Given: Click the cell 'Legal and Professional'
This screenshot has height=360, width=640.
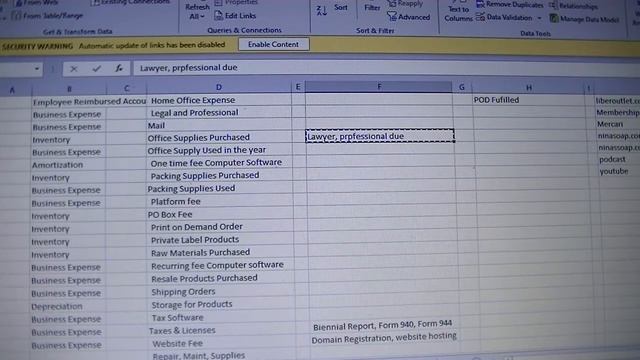Looking at the screenshot, I should tap(194, 113).
